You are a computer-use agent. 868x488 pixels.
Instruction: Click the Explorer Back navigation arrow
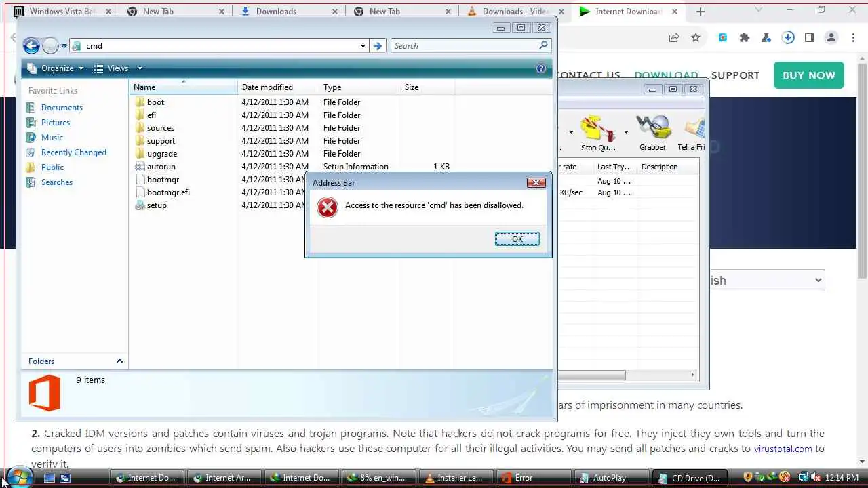[31, 45]
